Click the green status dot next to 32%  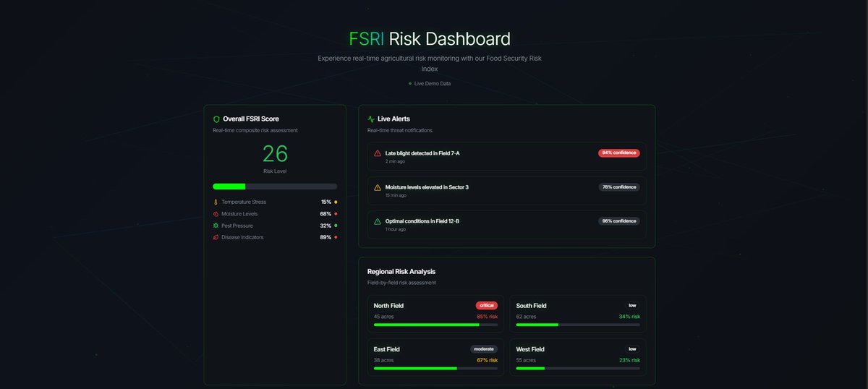pos(336,226)
